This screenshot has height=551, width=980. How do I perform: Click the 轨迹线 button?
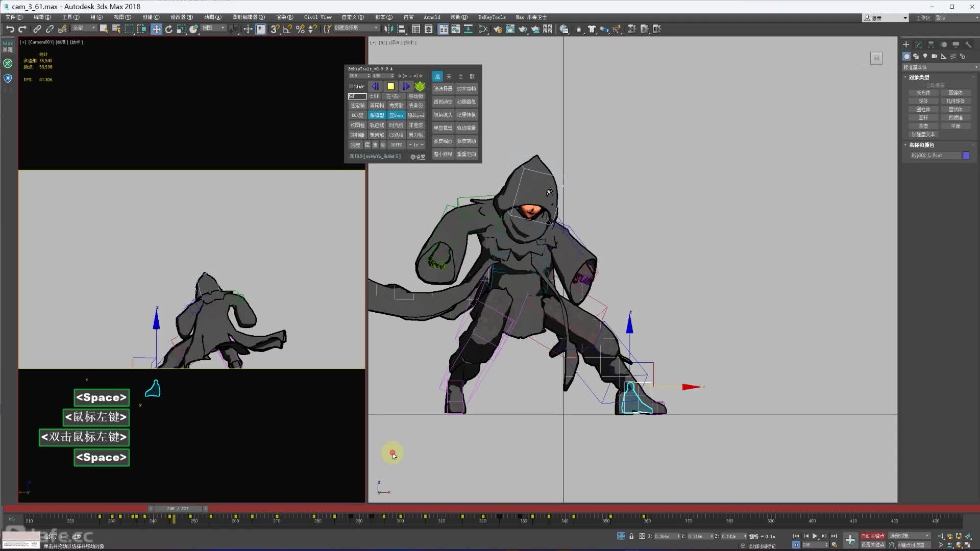coord(377,125)
